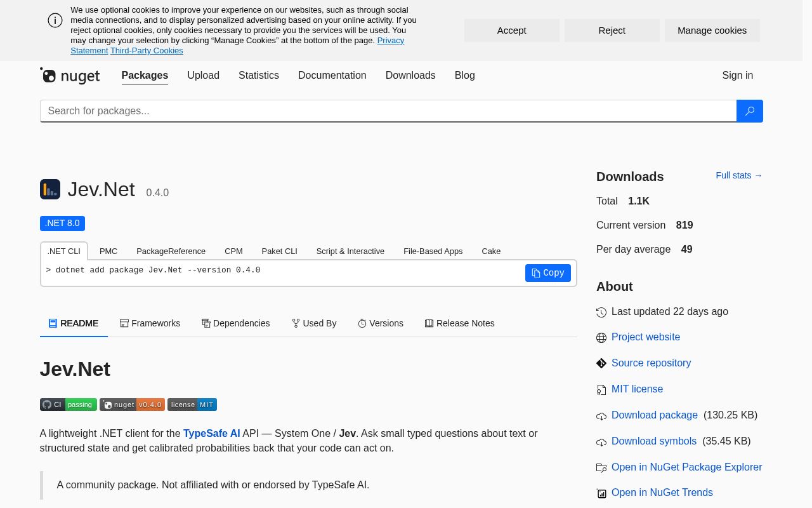Select the CPM tab
Viewport: 812px width, 508px height.
tap(233, 251)
